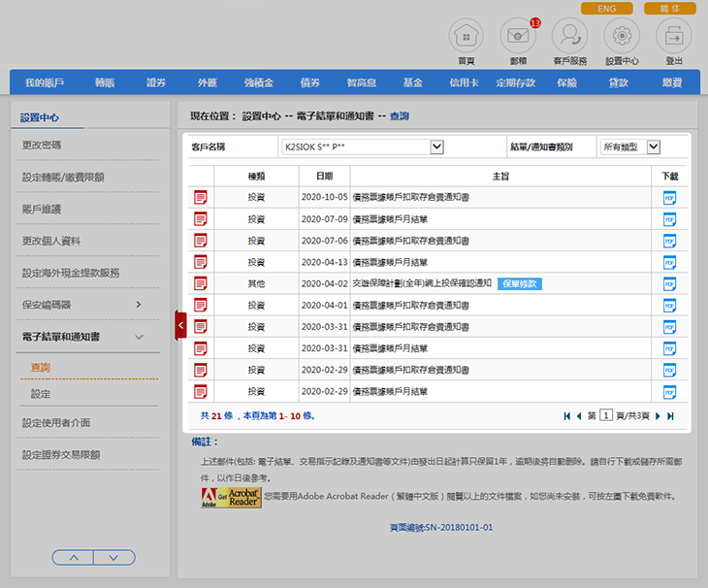Go to the next page arrow
708x588 pixels.
tap(657, 415)
